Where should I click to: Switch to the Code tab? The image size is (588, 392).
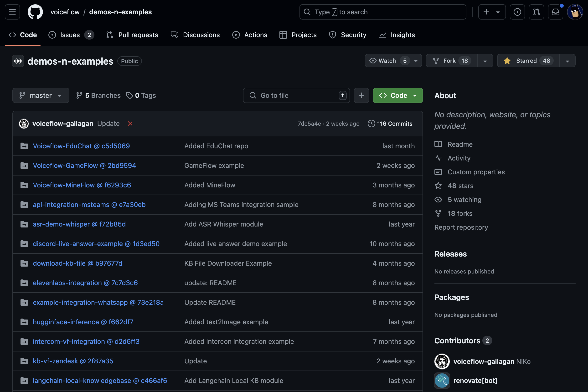[23, 35]
